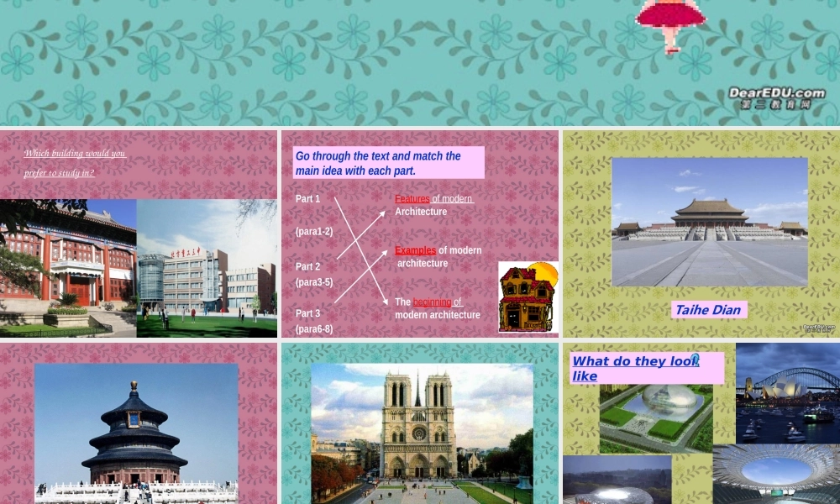Open the 'What do they look like' slide

(701, 423)
